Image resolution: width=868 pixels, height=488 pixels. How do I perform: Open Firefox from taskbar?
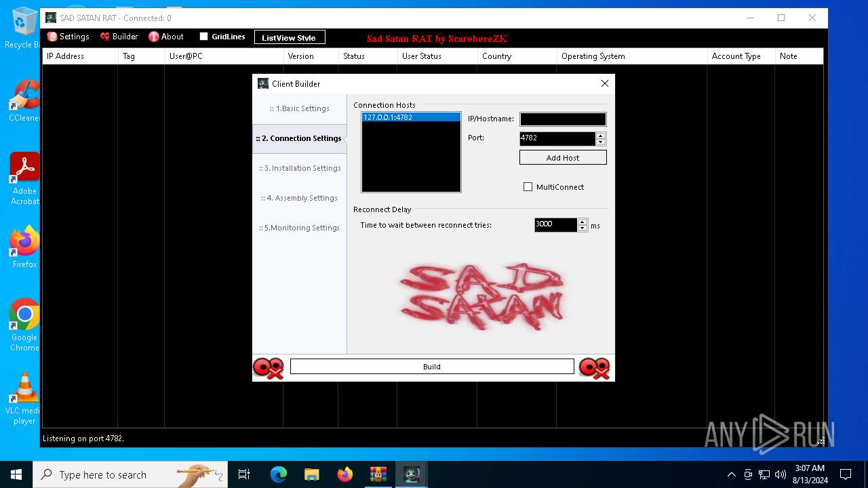point(345,474)
